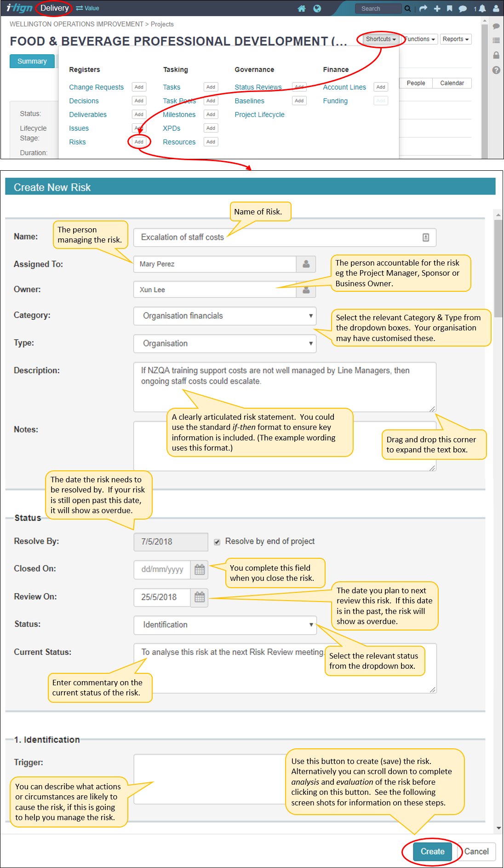Open the chat bubble icon in header
Viewport: 504px width, 868px height.
[x=463, y=8]
